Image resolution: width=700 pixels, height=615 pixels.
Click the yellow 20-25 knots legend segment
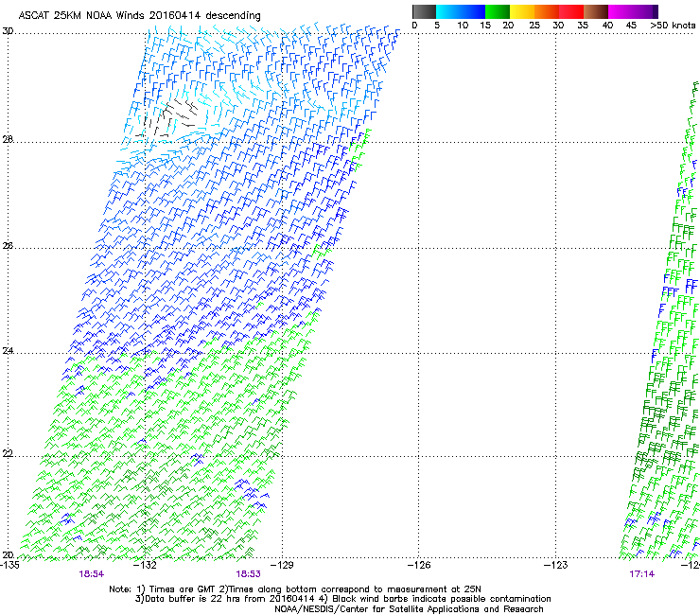[522, 11]
